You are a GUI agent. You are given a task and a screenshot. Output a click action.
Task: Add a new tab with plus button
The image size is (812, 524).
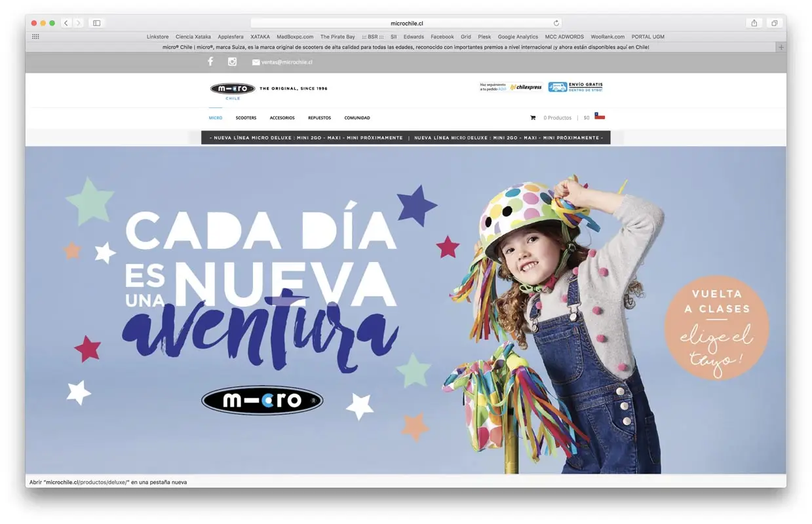click(x=781, y=47)
